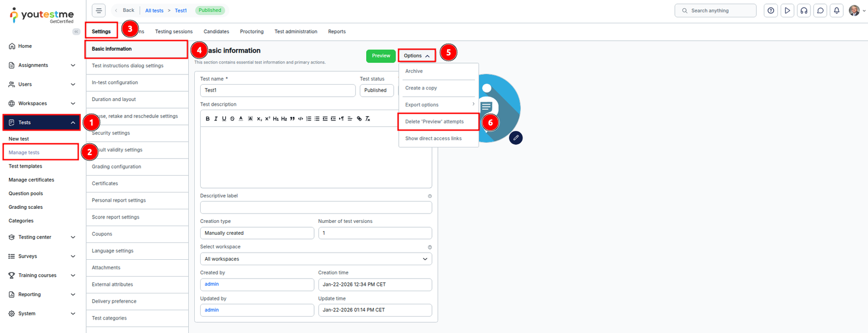Open the All tests breadcrumb link
Image resolution: width=868 pixels, height=333 pixels.
[154, 10]
